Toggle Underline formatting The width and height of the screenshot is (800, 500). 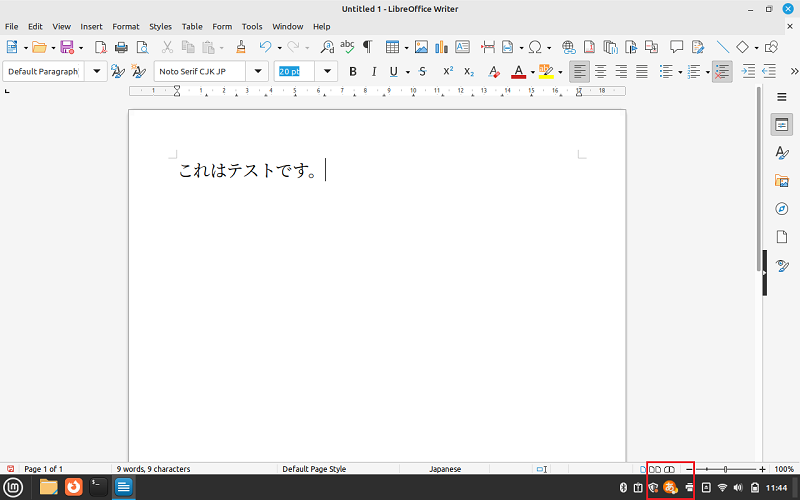coord(393,72)
